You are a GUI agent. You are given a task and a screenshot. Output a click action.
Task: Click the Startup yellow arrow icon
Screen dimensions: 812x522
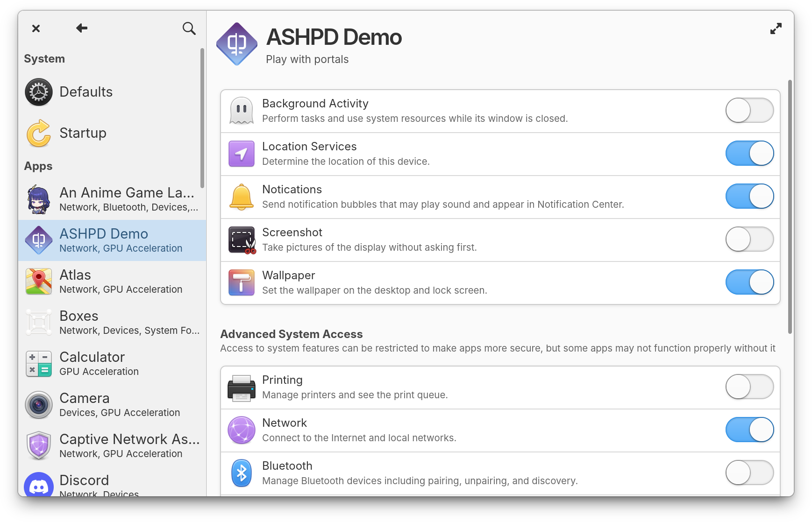39,133
